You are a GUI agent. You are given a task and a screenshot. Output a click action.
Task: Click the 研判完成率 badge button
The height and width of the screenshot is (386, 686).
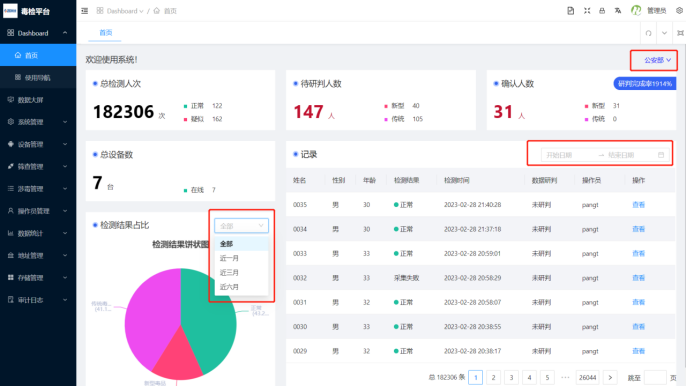(x=644, y=84)
